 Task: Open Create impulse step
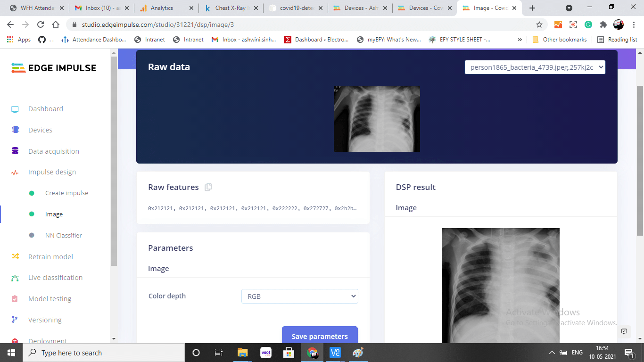coord(66,193)
